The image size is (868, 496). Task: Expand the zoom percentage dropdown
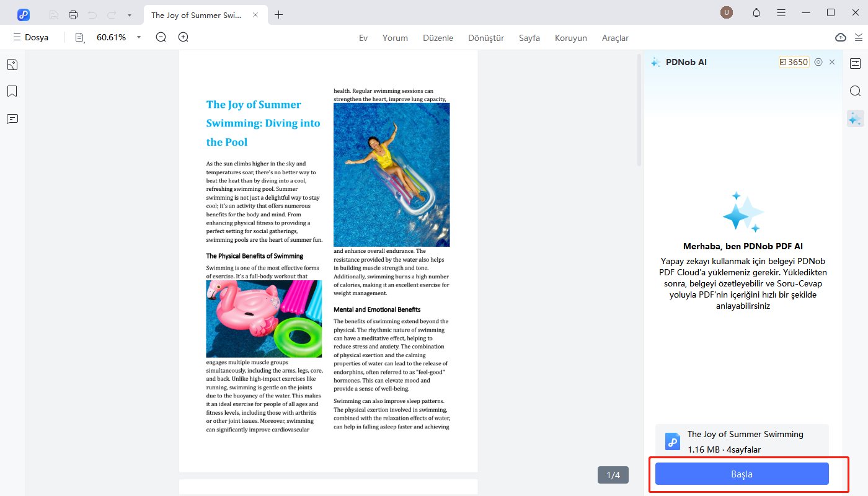coord(139,37)
